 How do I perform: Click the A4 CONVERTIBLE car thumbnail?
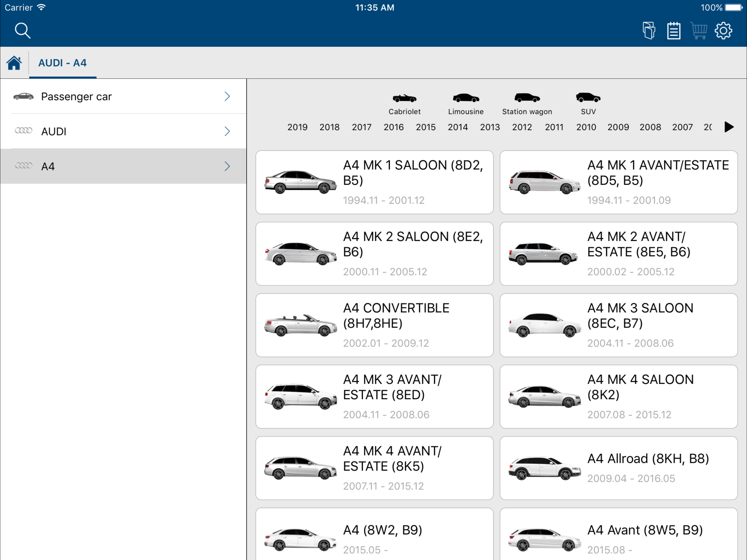300,325
